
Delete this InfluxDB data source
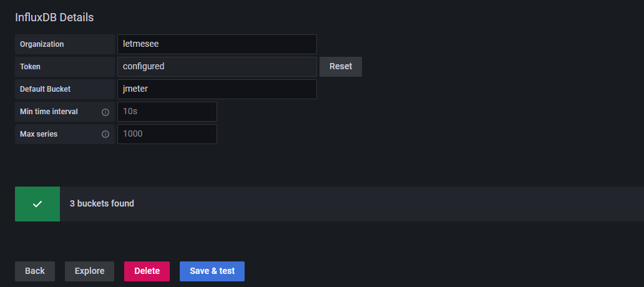[x=147, y=271]
